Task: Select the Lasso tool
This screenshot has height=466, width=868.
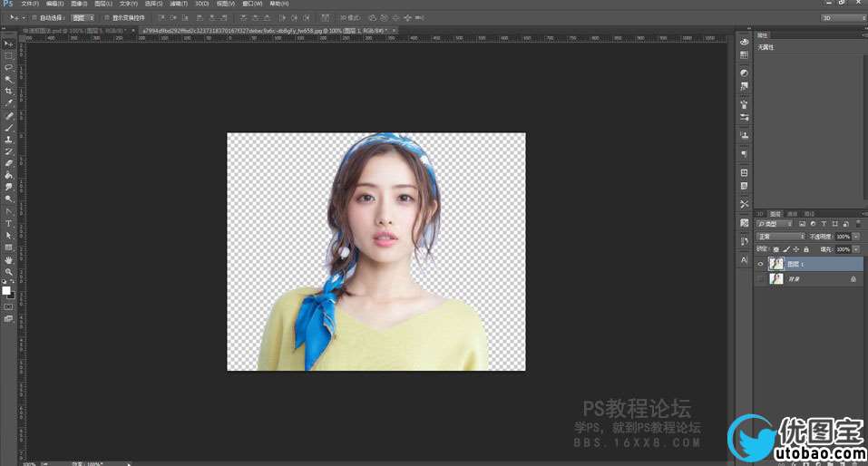Action: click(x=8, y=67)
